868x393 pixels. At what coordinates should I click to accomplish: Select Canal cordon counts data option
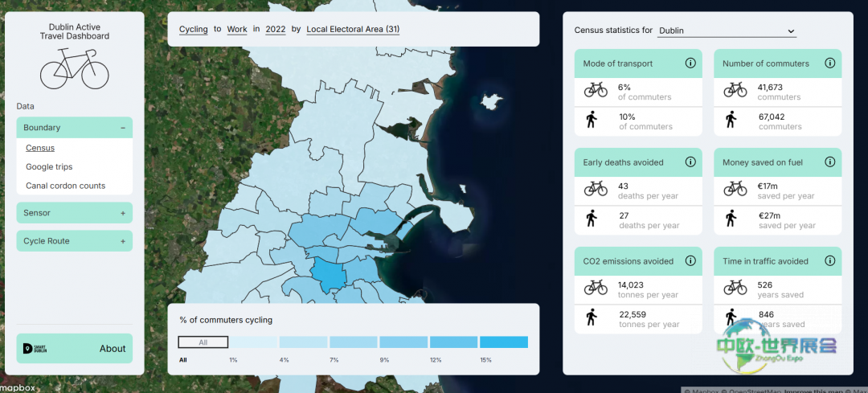(65, 186)
